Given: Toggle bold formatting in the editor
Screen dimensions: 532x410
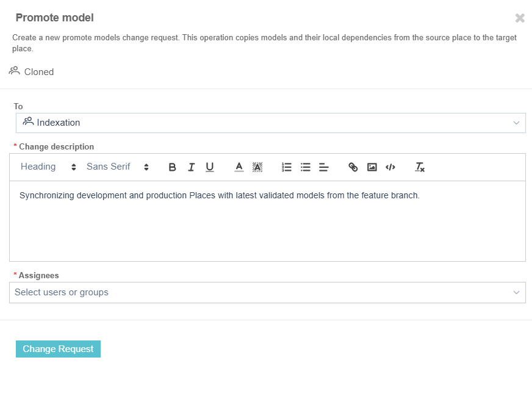Looking at the screenshot, I should pyautogui.click(x=172, y=167).
